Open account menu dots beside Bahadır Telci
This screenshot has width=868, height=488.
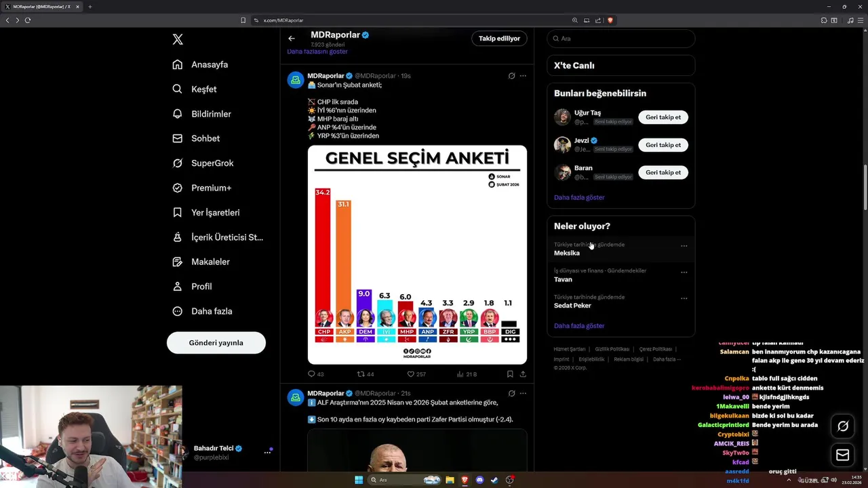tap(267, 452)
